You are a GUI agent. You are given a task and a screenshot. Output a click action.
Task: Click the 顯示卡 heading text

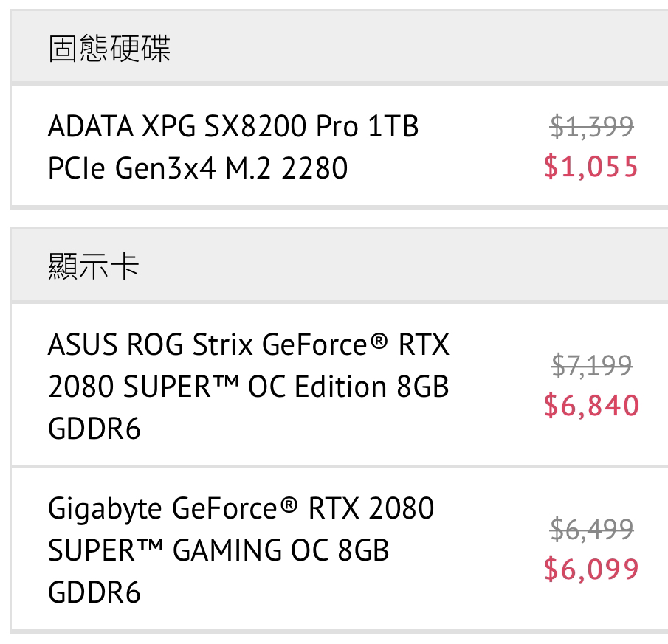click(x=94, y=266)
